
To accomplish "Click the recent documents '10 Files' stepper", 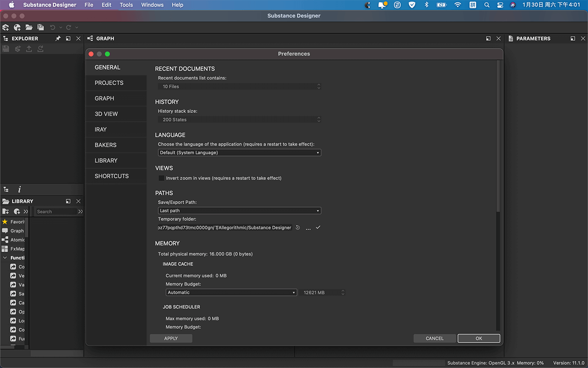I will click(319, 86).
